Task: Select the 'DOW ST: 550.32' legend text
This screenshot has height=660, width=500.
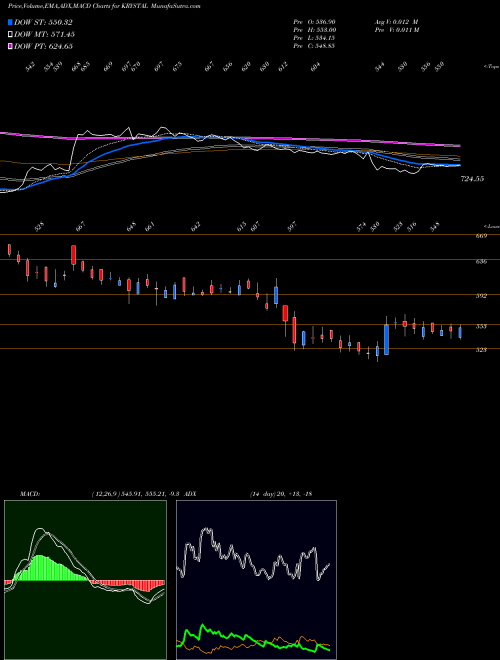Action: tap(43, 22)
